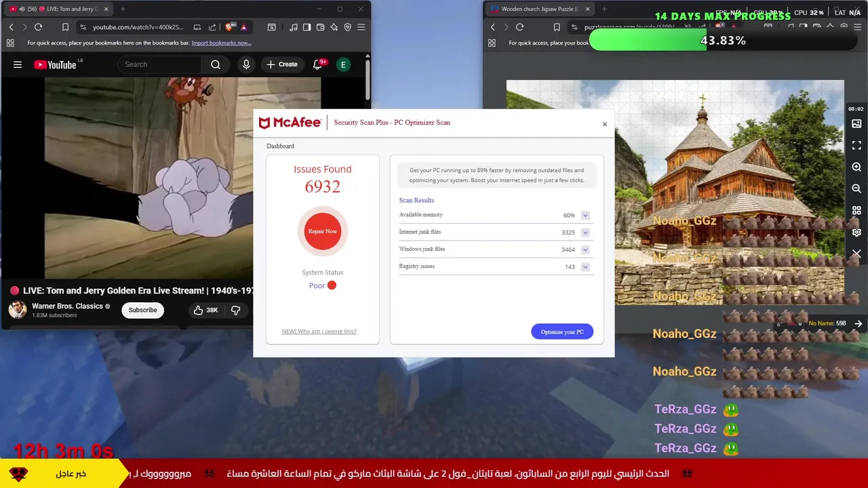The height and width of the screenshot is (488, 868).
Task: Click the Warner Bros. Classics channel name
Action: [x=67, y=306]
